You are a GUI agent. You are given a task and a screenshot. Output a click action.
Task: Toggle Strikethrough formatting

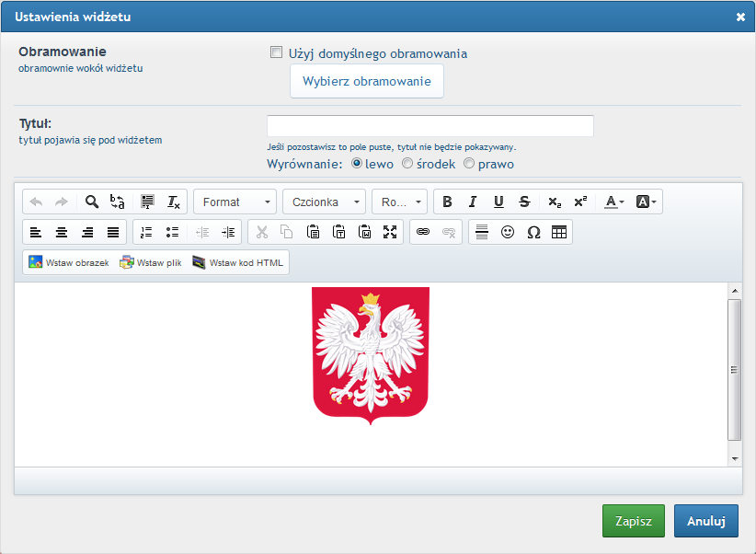tap(524, 202)
